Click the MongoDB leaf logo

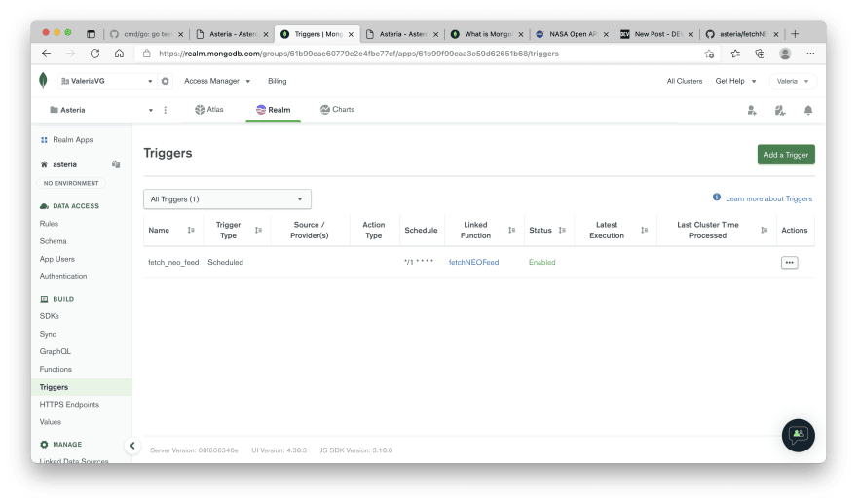(x=43, y=80)
